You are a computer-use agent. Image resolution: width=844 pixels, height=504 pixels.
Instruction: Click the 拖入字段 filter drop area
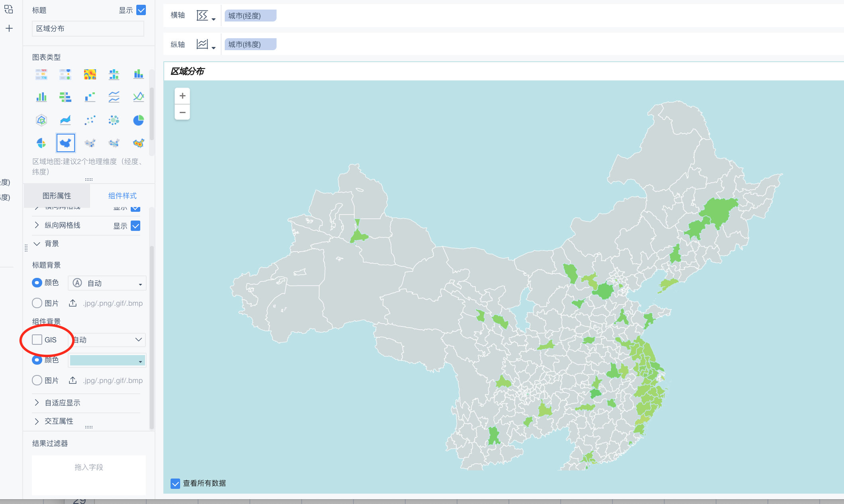[89, 475]
